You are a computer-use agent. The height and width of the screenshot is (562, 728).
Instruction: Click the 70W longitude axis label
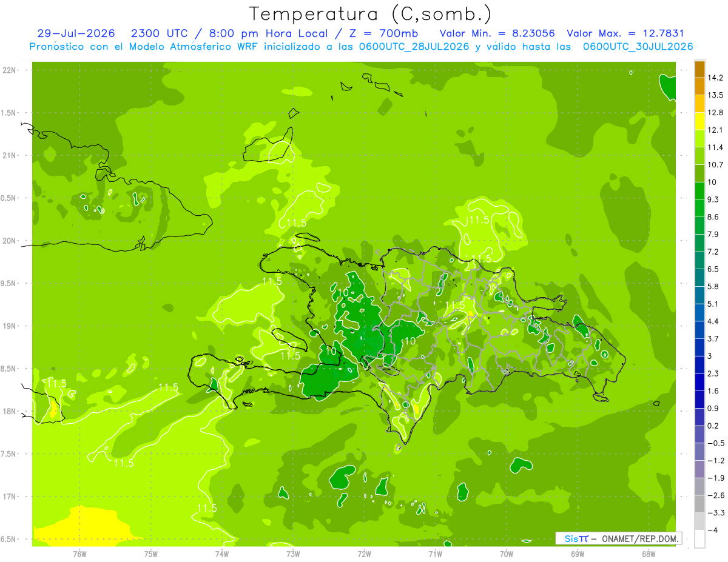tap(507, 554)
